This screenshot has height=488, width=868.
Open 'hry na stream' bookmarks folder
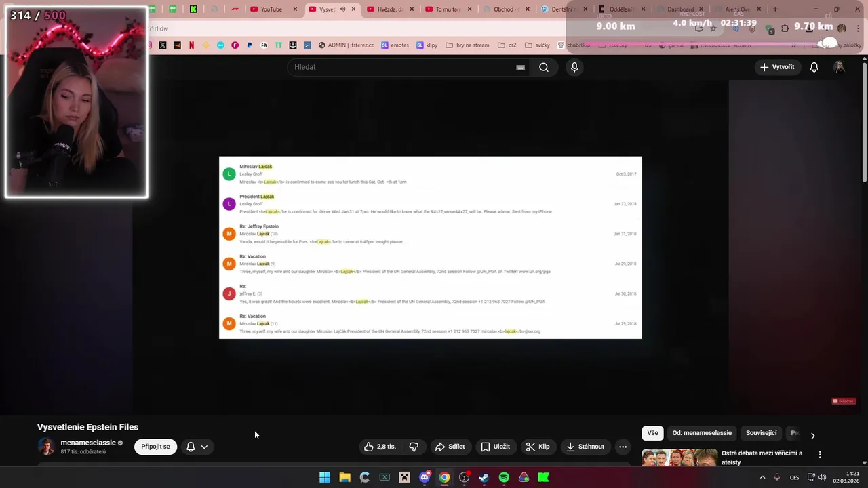[467, 45]
